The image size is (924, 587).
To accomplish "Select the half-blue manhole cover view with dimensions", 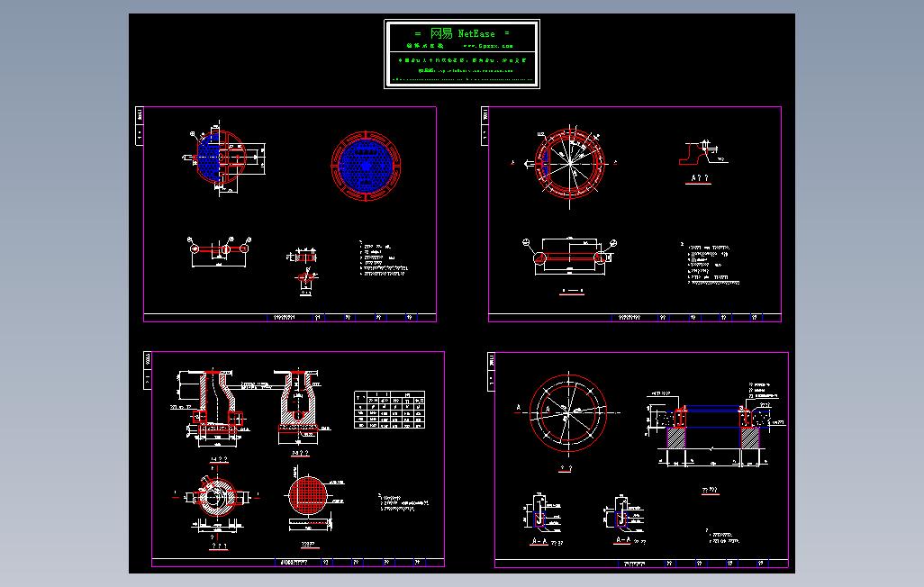I will click(x=224, y=158).
